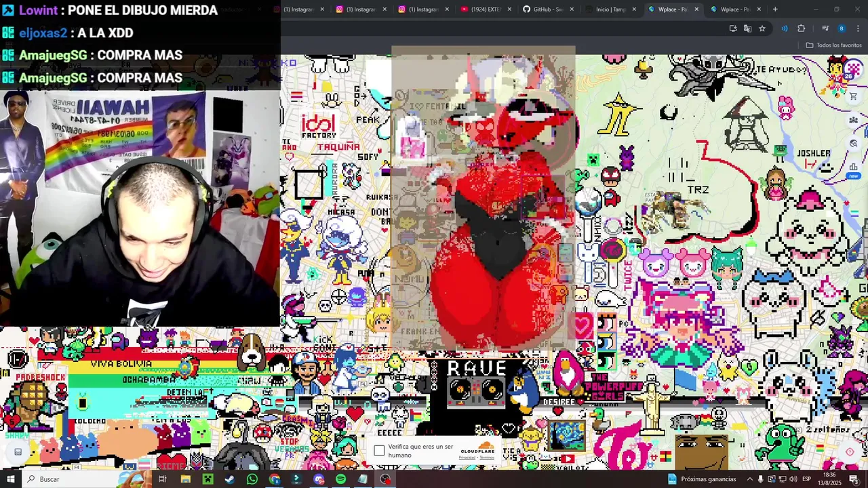Screen dimensions: 868x488
Task: Click the blue sound wave icon in the browser toolbar
Action: (x=785, y=28)
